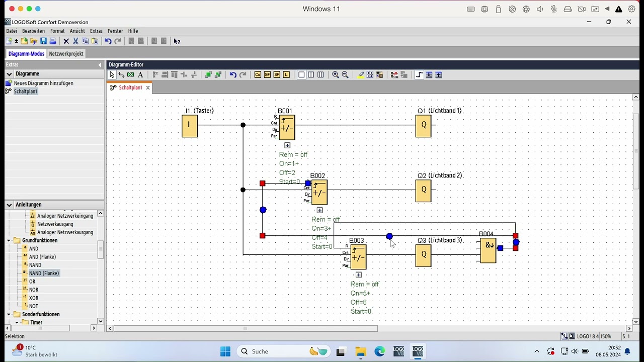Click the Cut (scissors) toolbar icon
The height and width of the screenshot is (362, 644).
click(x=75, y=41)
